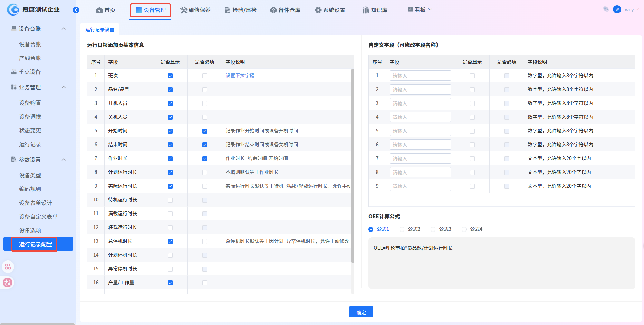Collapse the 设备台账 sidebar group
Image resolution: width=644 pixels, height=325 pixels.
(64, 29)
